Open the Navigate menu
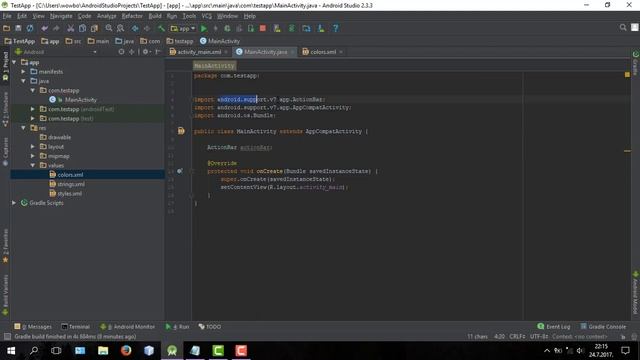The image size is (640, 360). [x=61, y=16]
